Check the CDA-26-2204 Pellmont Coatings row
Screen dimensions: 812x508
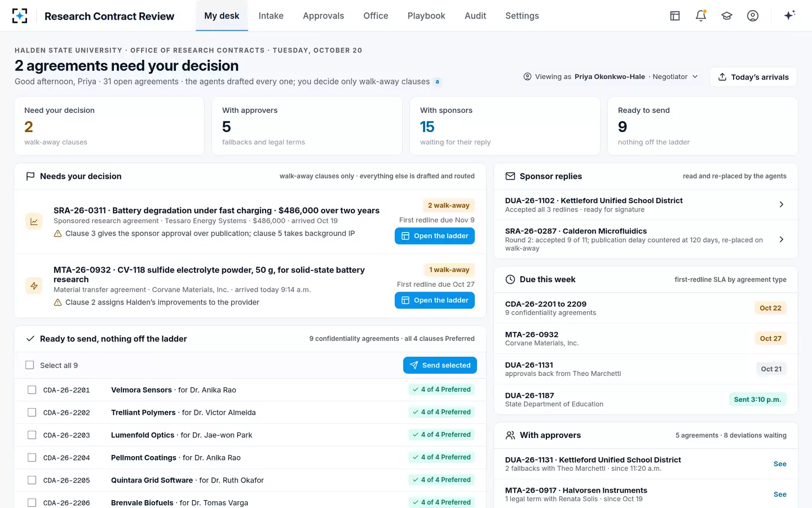point(32,458)
